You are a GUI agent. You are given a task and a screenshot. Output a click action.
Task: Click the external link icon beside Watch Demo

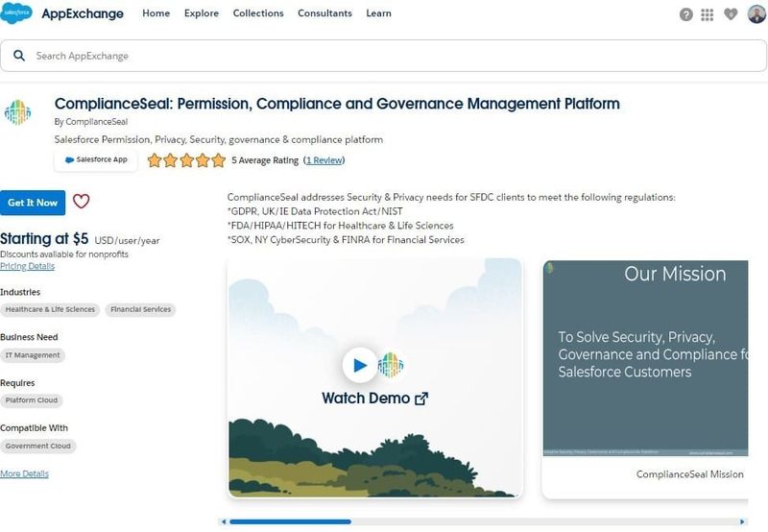(x=421, y=399)
